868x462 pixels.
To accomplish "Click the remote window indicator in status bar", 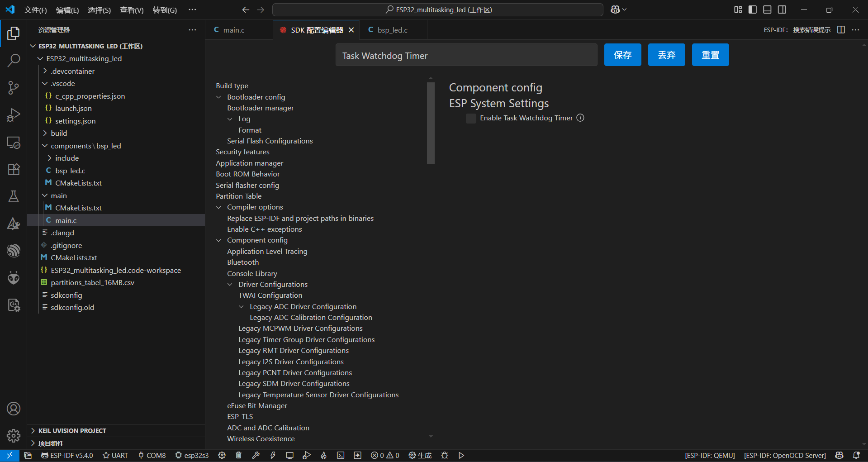I will [9, 456].
